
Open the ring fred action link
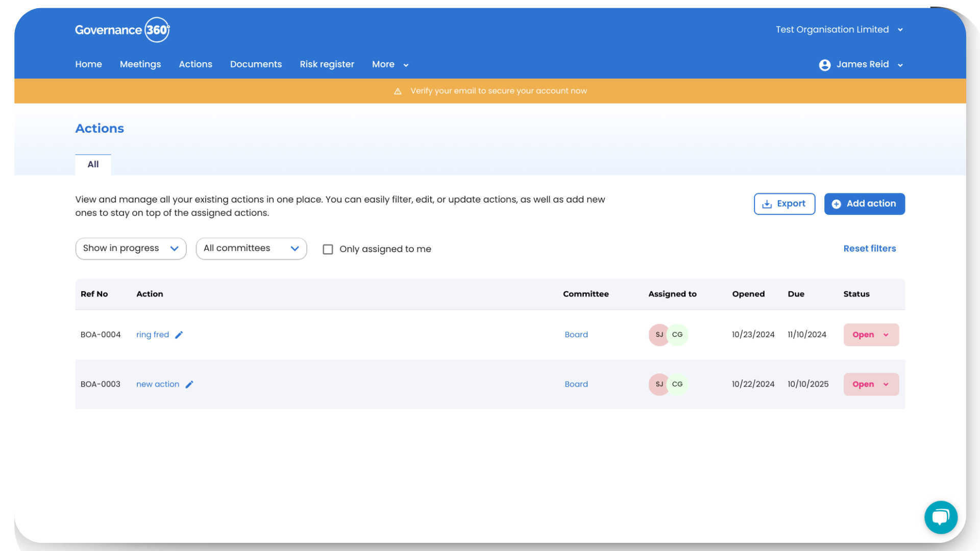tap(153, 335)
